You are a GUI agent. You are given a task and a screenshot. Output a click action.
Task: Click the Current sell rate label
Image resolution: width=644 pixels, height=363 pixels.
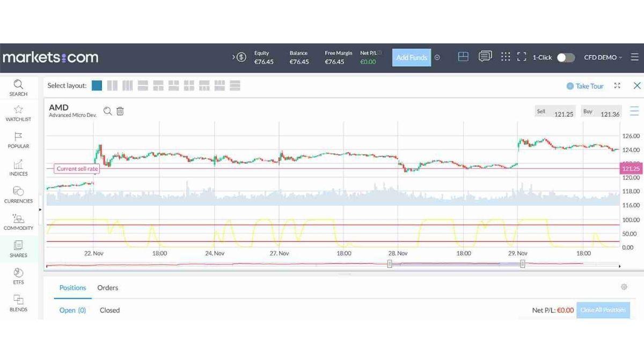77,169
